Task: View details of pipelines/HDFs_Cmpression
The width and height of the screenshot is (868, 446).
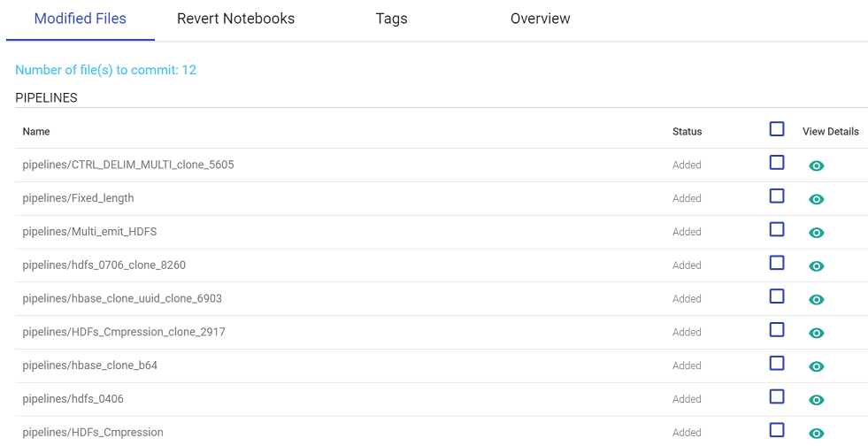Action: point(816,434)
